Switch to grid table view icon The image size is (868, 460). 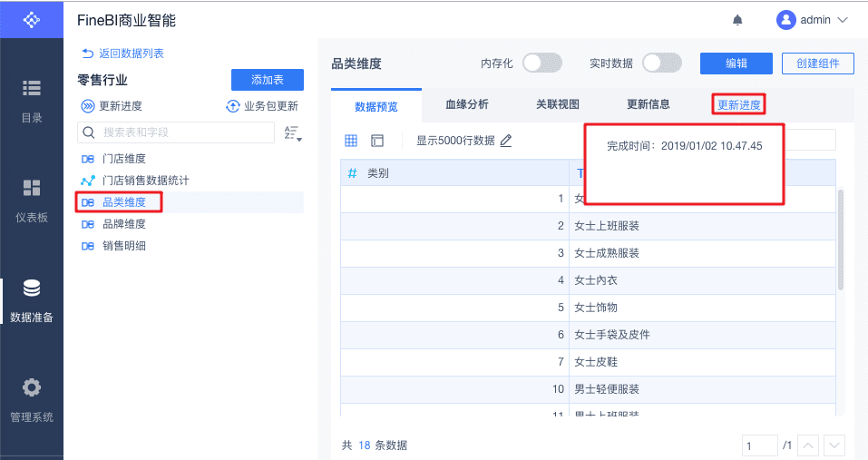coord(351,141)
